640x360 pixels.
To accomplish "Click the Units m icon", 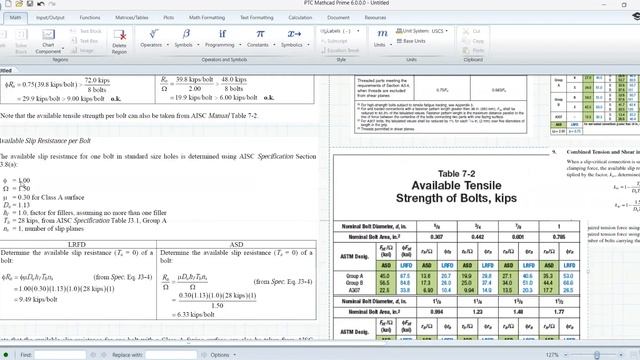I will point(382,34).
